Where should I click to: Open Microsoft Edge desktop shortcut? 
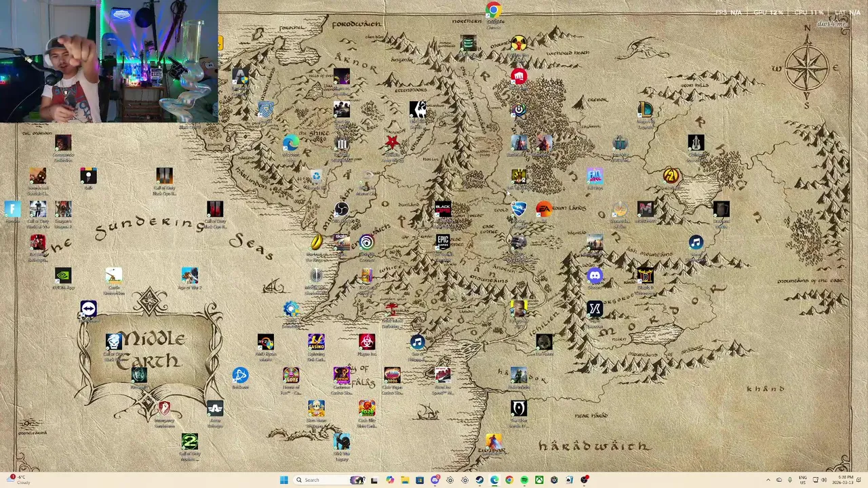point(291,143)
